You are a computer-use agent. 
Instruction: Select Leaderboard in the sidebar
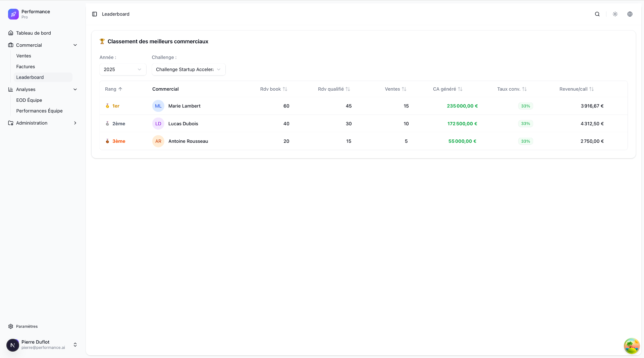click(x=30, y=77)
